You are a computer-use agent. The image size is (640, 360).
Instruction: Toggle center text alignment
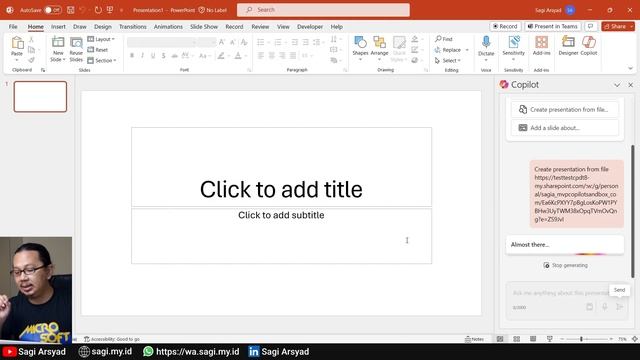pyautogui.click(x=271, y=56)
